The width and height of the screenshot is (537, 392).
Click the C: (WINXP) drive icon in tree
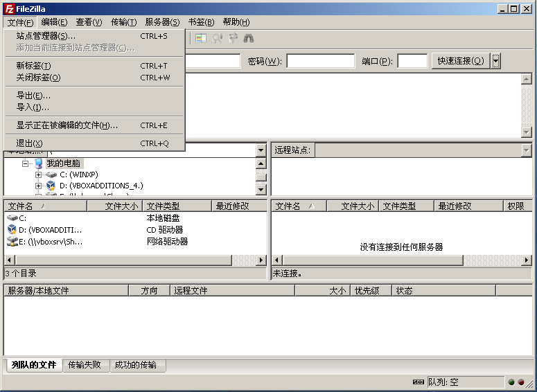pos(51,175)
